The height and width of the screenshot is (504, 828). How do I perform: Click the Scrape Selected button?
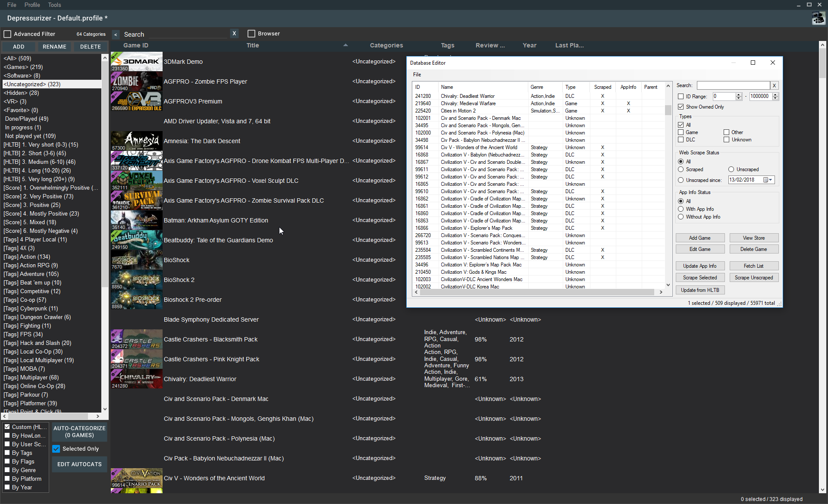[x=699, y=277]
